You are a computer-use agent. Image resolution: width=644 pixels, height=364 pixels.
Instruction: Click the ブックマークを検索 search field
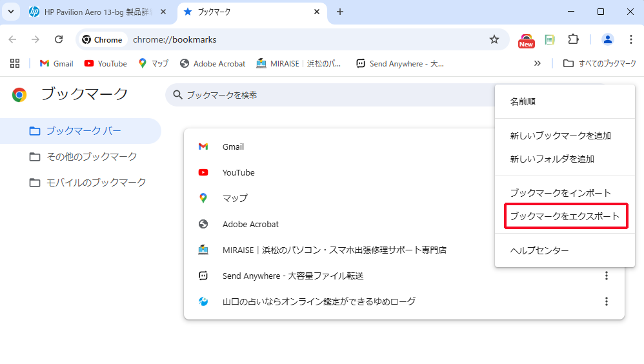(328, 95)
